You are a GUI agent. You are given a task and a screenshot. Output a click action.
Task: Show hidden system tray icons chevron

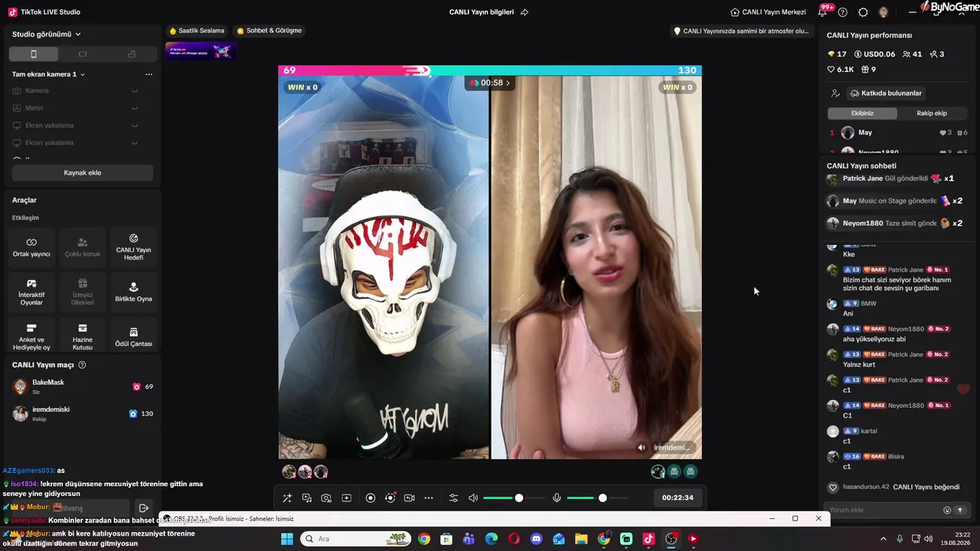[x=883, y=539]
